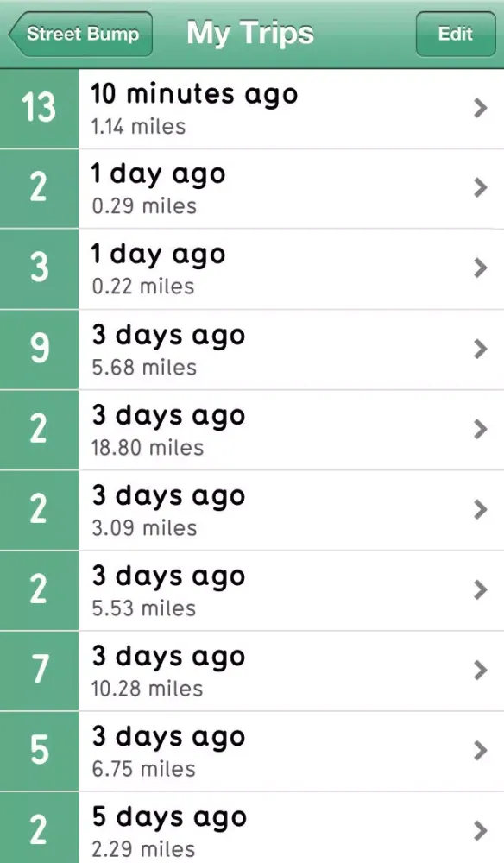504x863 pixels.
Task: Expand the 10.28 miles trip details
Action: tap(481, 671)
